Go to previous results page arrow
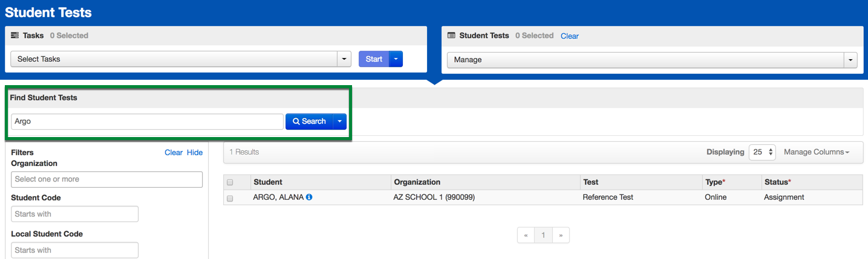Screen dimensions: 868x259 click(526, 235)
